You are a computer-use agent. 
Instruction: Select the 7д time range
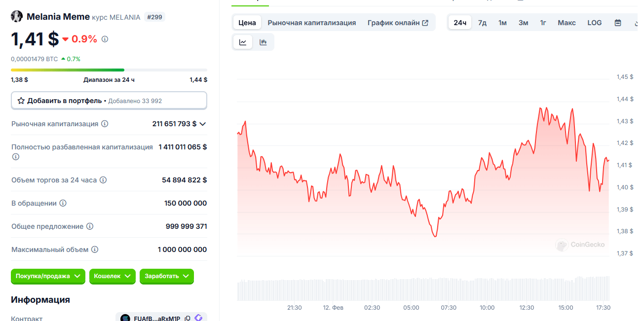(x=482, y=23)
